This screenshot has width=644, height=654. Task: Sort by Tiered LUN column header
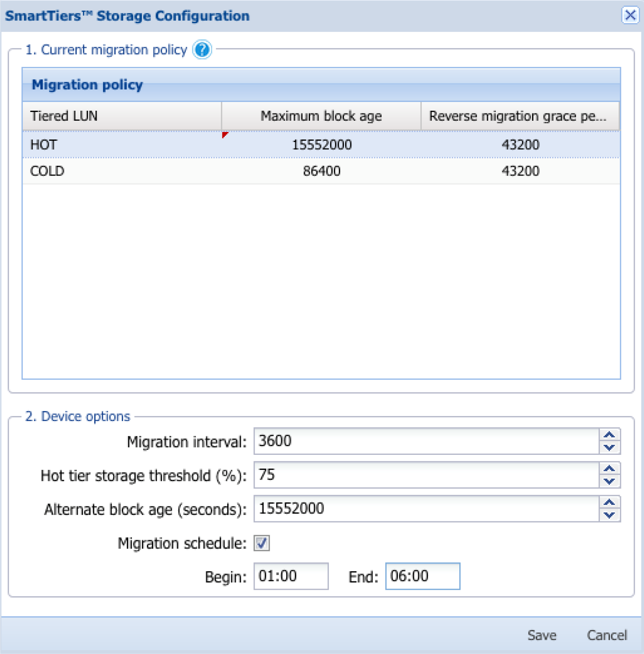(x=122, y=116)
